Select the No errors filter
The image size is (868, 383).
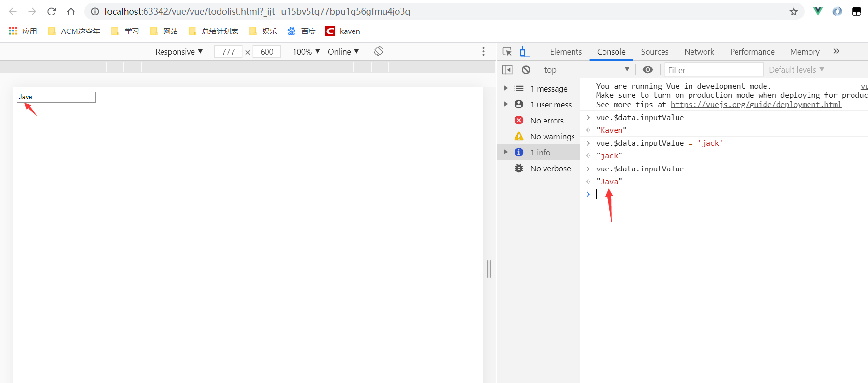pyautogui.click(x=538, y=121)
